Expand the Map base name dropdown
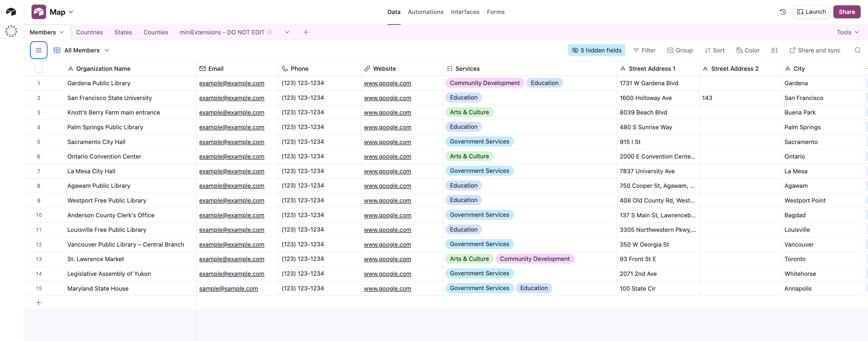Image resolution: width=868 pixels, height=341 pixels. pos(71,12)
